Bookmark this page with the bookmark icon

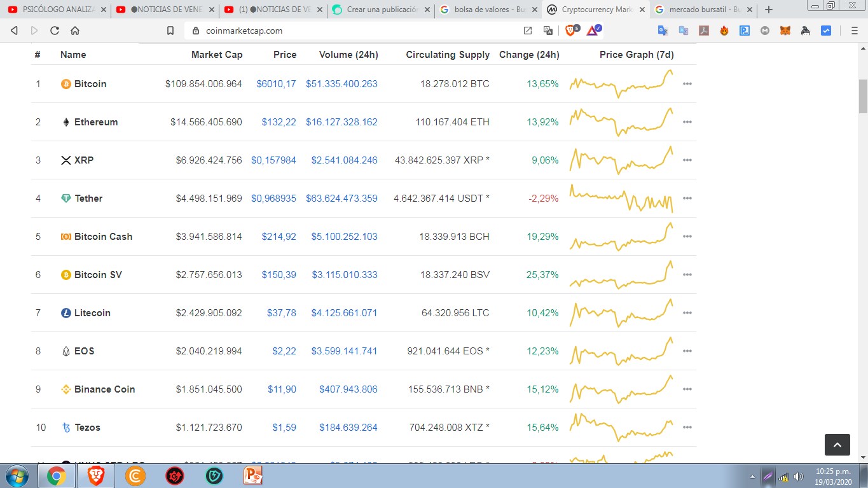tap(170, 31)
